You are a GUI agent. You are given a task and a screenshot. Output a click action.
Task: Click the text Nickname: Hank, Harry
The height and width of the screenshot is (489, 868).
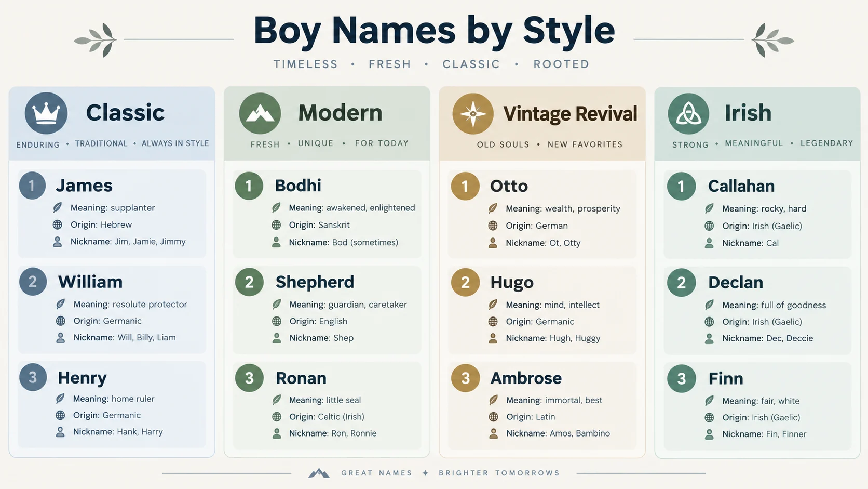coord(118,432)
